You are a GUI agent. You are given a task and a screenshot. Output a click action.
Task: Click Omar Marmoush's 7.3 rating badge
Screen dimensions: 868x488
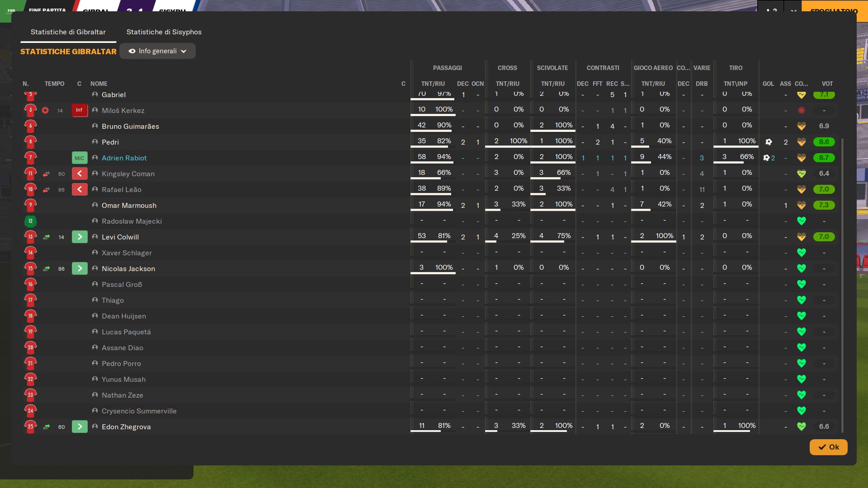(824, 205)
